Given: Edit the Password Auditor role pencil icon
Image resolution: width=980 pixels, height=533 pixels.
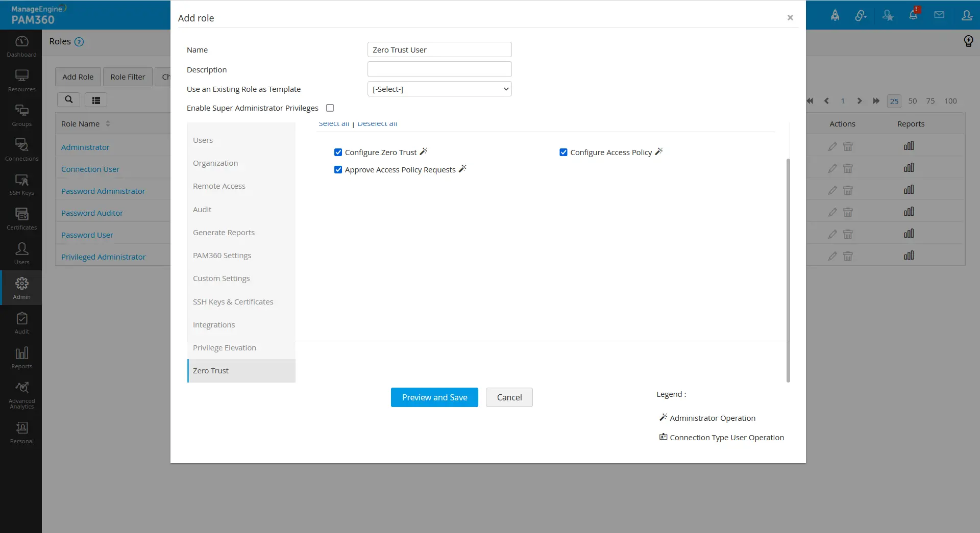Looking at the screenshot, I should [x=832, y=212].
